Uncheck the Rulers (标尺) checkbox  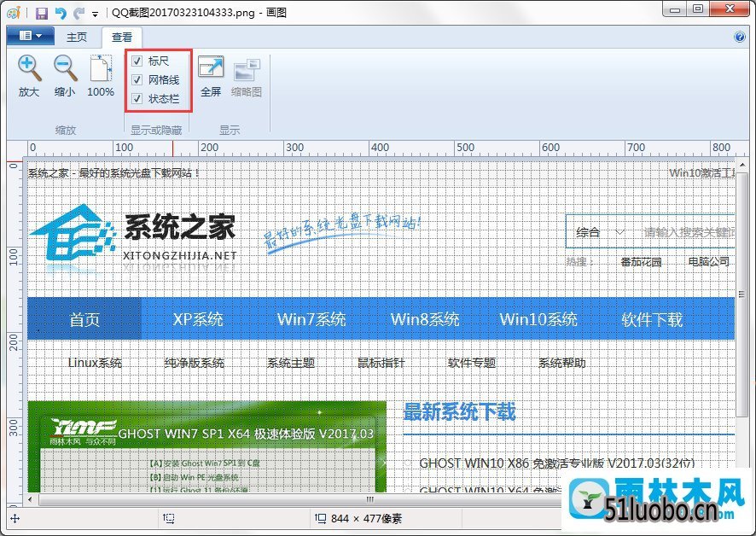pos(137,61)
